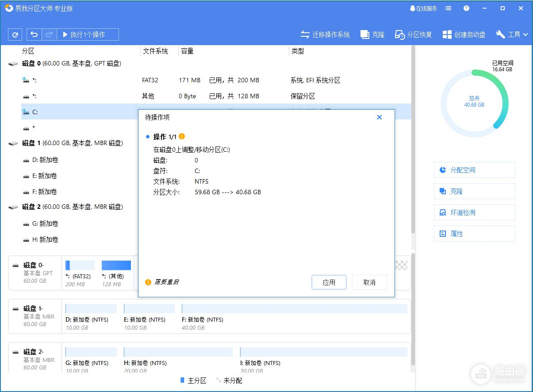
Task: Close the pending operations dialog
Action: pos(379,117)
